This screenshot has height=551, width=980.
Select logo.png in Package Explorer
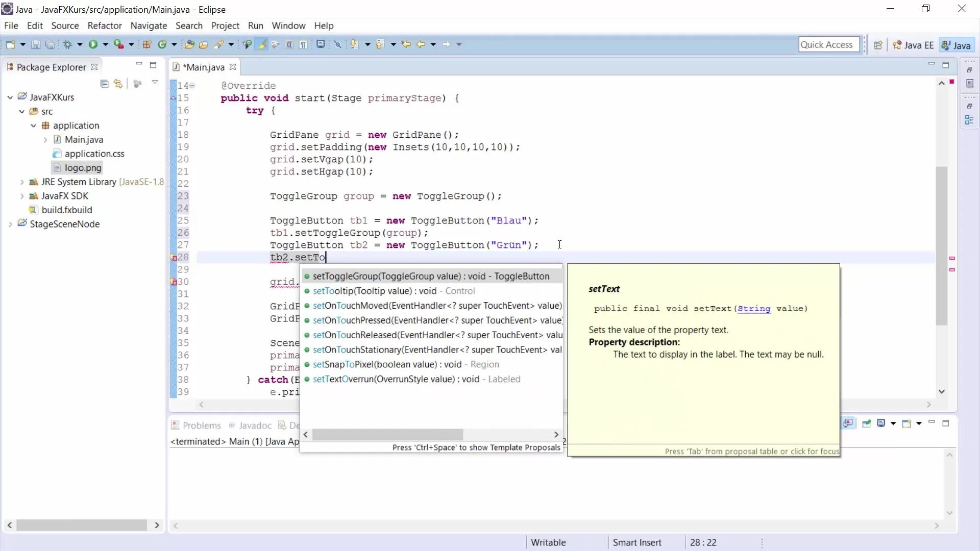click(77, 168)
